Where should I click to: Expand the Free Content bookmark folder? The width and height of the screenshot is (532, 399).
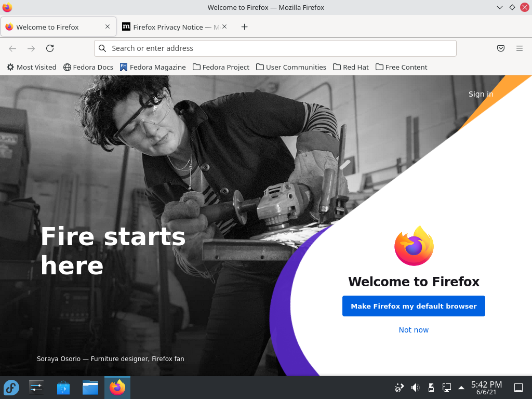click(402, 67)
